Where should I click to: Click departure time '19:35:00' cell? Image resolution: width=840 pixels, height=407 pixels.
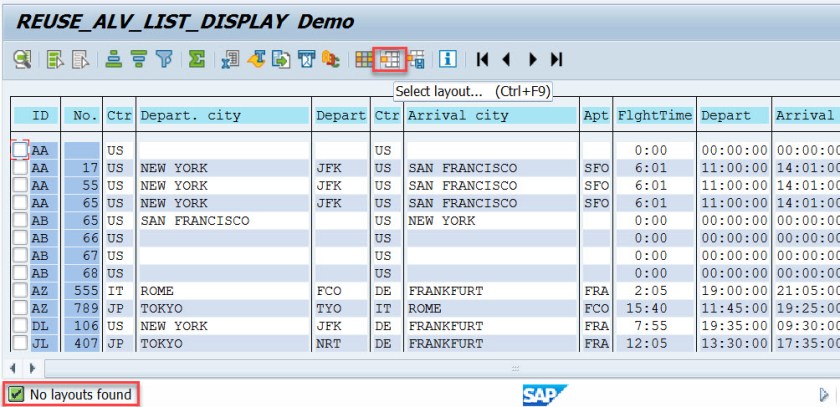pyautogui.click(x=734, y=326)
